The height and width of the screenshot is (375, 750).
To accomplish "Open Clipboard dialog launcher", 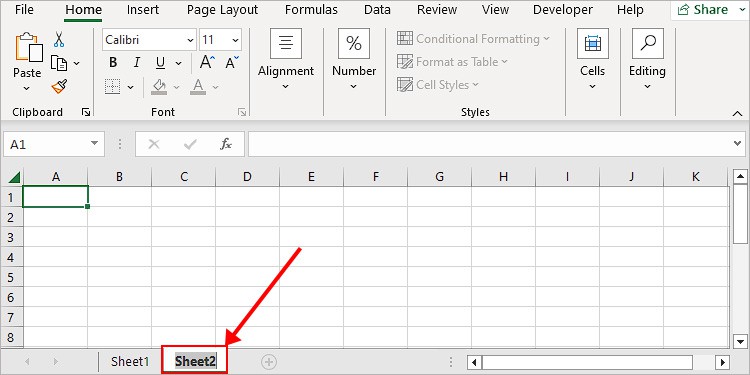I will (86, 112).
